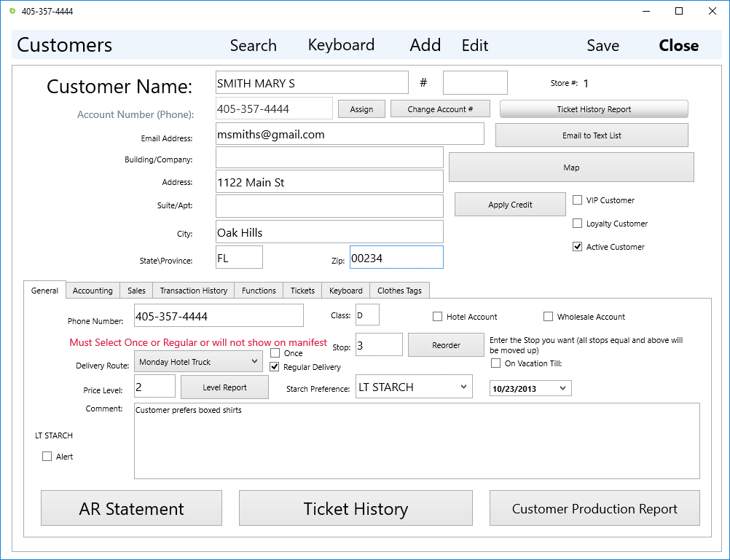Image resolution: width=730 pixels, height=560 pixels.
Task: Click the Email Address field
Action: point(350,134)
